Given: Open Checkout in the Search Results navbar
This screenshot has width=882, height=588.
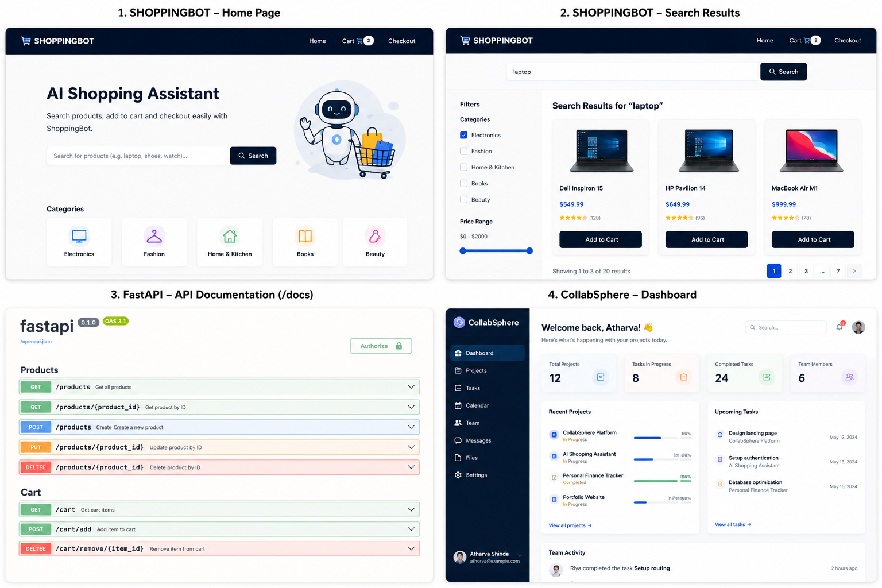Looking at the screenshot, I should [x=848, y=40].
